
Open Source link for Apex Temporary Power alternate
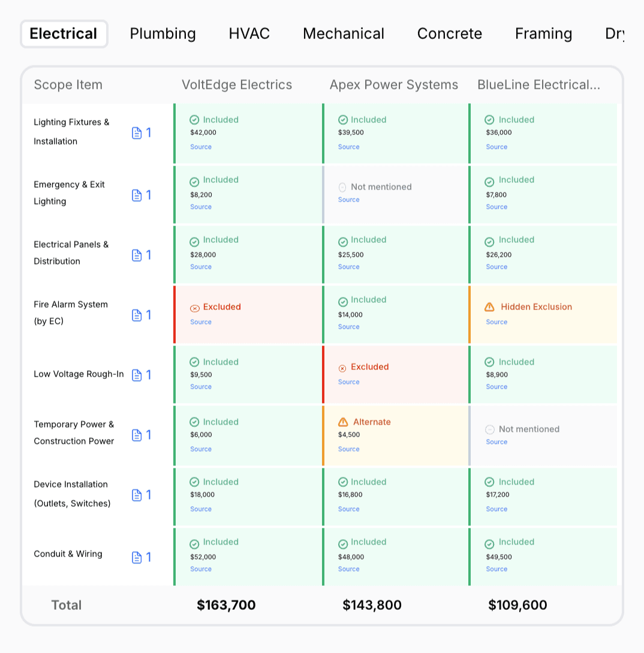tap(348, 449)
